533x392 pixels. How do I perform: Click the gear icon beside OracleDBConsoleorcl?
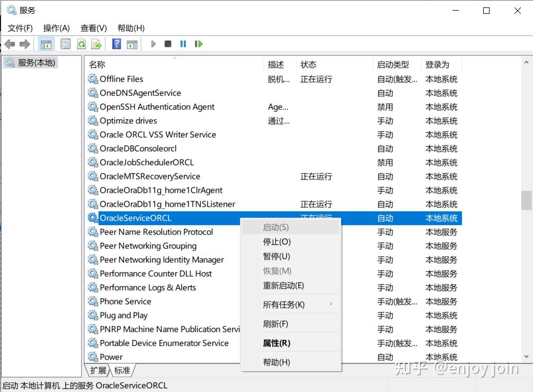click(93, 148)
